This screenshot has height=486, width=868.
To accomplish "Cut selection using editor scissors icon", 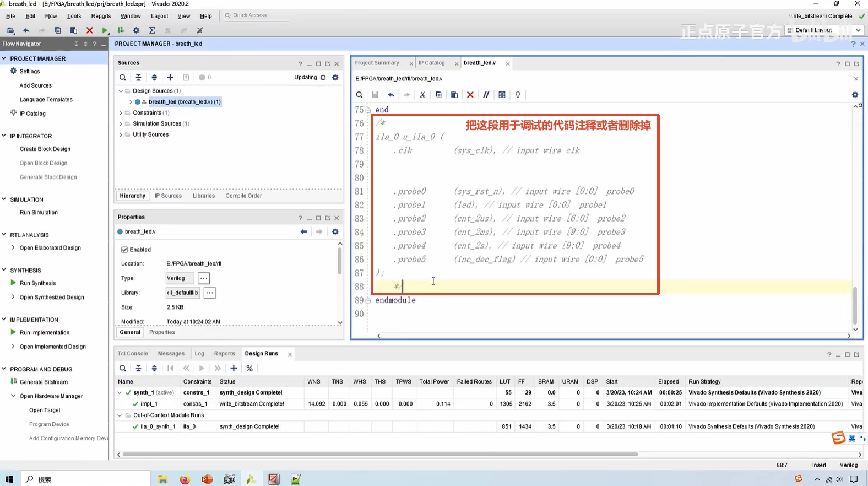I will click(x=422, y=95).
